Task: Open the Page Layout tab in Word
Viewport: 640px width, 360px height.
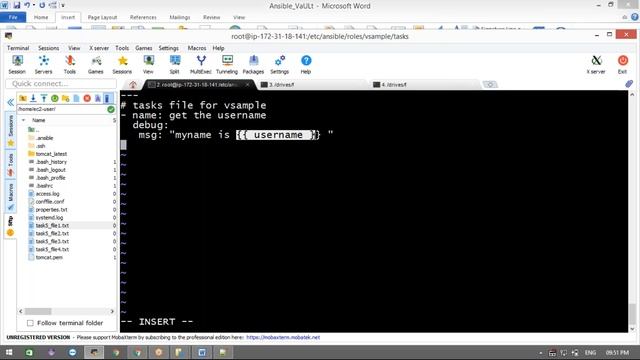Action: [x=102, y=17]
